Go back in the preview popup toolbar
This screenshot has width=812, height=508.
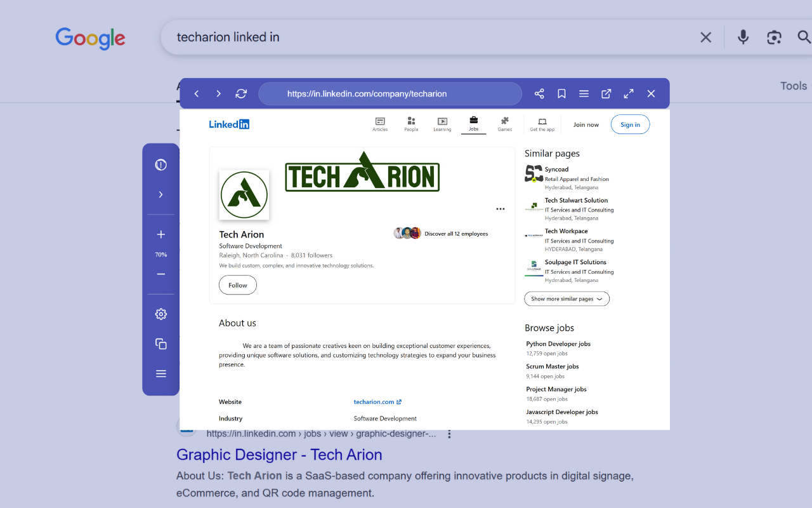coord(197,94)
